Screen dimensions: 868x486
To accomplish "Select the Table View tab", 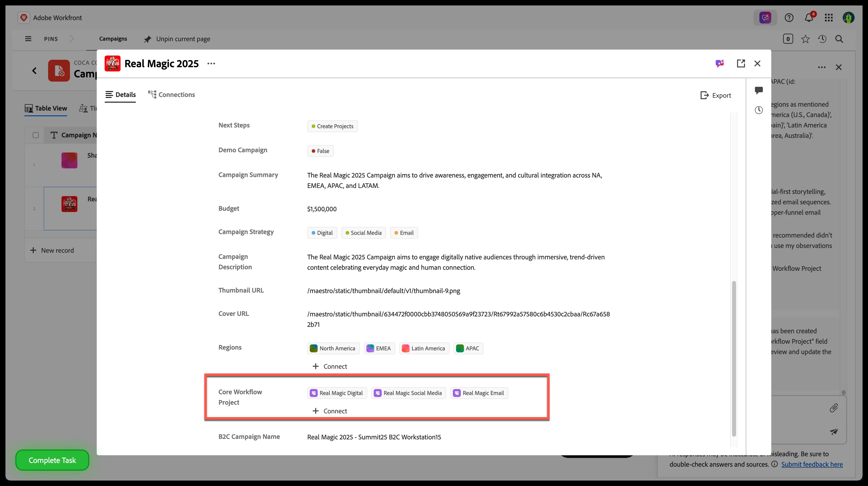I will point(46,108).
